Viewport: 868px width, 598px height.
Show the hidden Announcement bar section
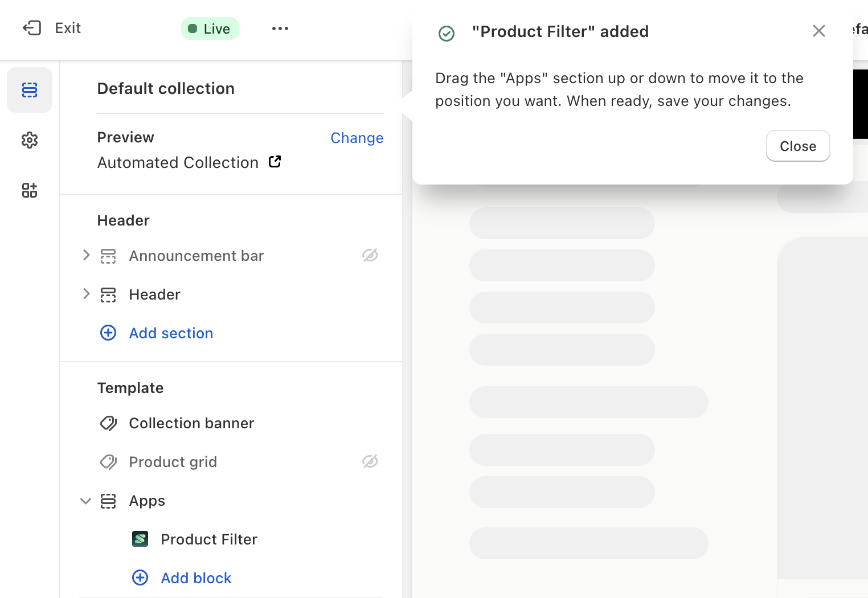[x=370, y=255]
